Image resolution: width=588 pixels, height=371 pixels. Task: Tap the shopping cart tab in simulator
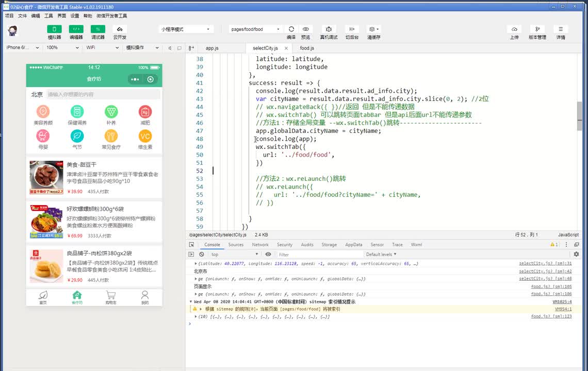pyautogui.click(x=110, y=297)
